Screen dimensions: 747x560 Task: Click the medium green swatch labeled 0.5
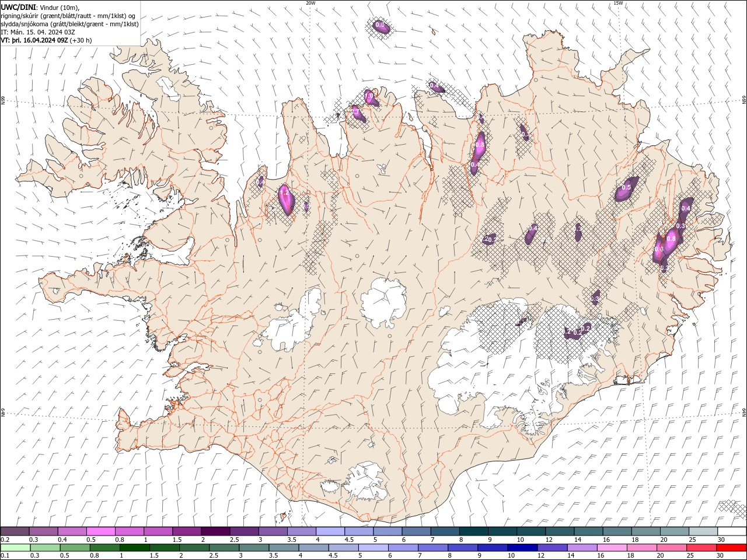pyautogui.click(x=75, y=548)
